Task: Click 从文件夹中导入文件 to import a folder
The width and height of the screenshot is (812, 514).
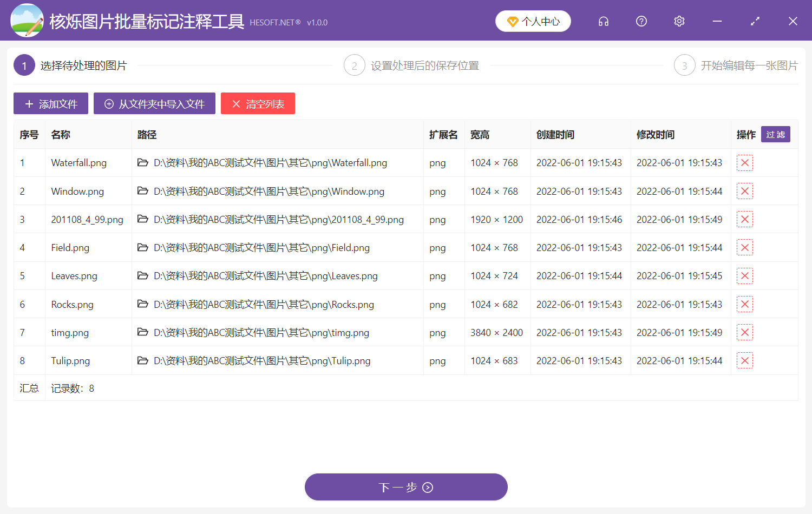Action: pos(154,103)
